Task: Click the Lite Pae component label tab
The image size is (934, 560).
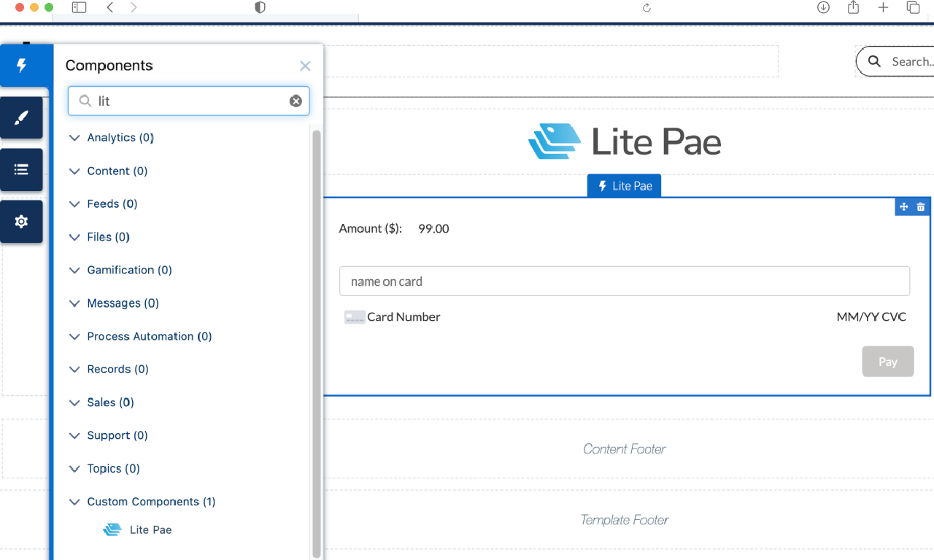Action: coord(624,186)
